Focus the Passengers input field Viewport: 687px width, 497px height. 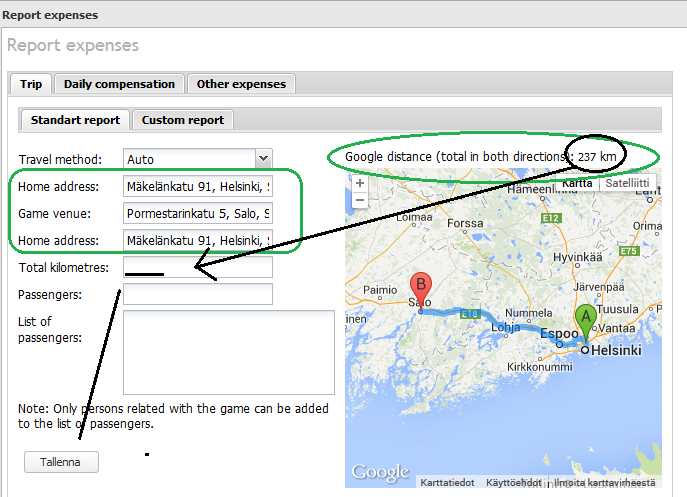(x=198, y=294)
